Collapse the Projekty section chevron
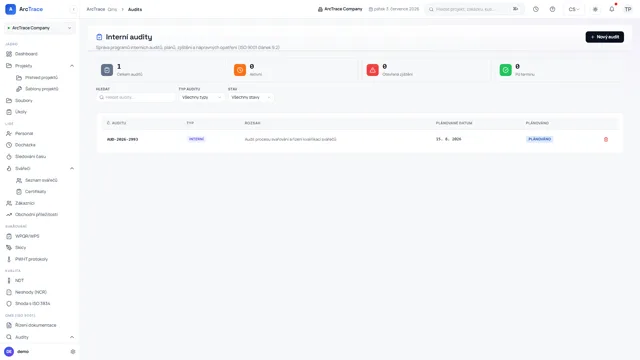 [x=72, y=66]
